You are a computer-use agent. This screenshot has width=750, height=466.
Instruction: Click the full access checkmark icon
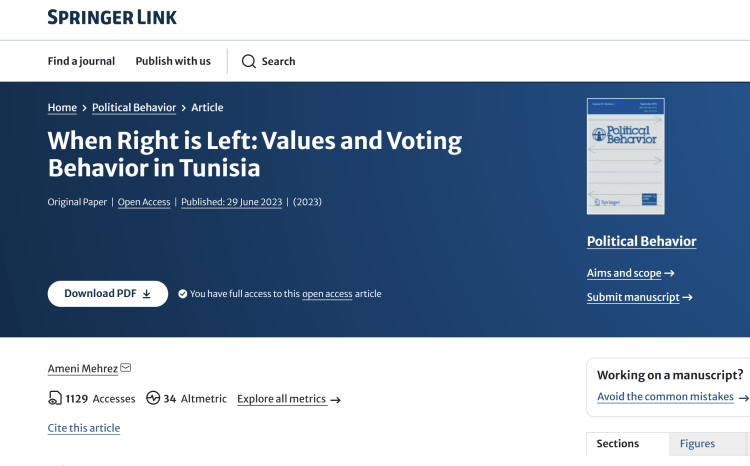(183, 294)
